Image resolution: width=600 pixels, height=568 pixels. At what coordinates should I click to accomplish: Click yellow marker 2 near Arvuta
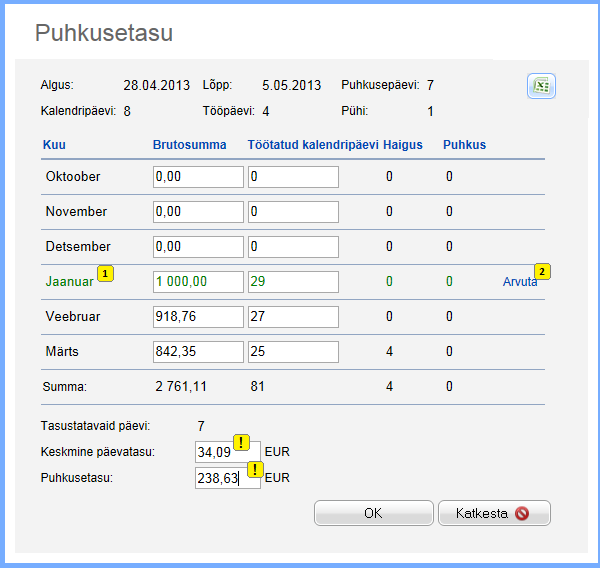point(543,271)
